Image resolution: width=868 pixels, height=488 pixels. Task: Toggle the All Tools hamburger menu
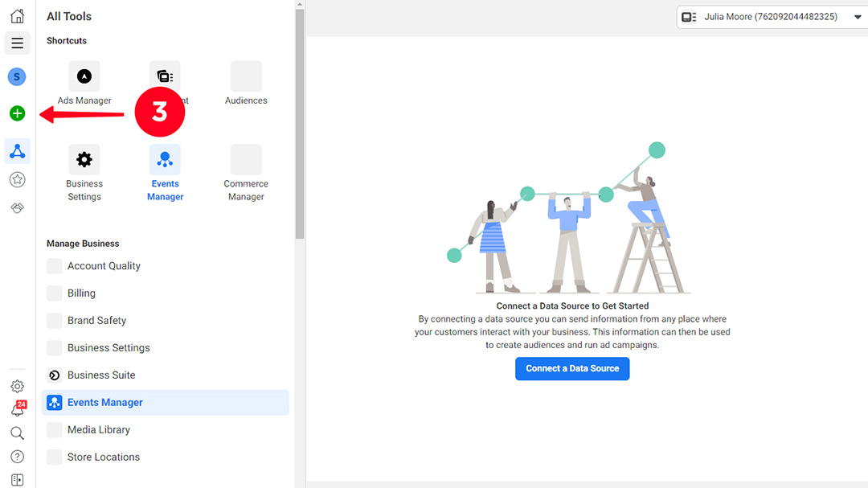pos(17,43)
